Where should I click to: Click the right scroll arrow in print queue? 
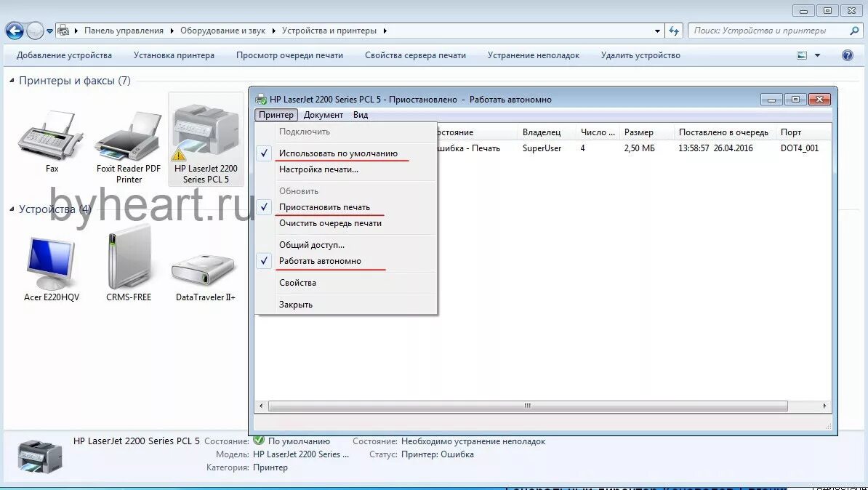[x=824, y=406]
